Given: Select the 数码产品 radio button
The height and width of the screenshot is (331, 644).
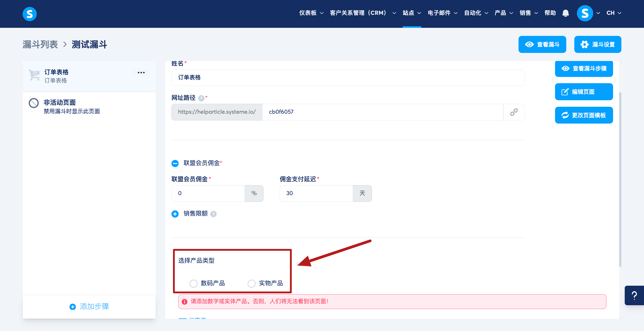Looking at the screenshot, I should tap(194, 283).
